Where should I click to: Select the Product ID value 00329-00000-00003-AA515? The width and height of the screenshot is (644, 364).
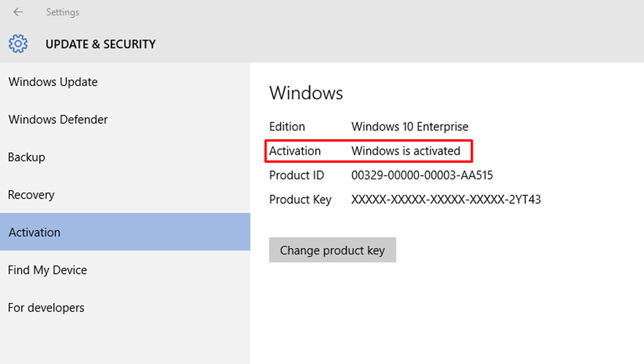422,175
